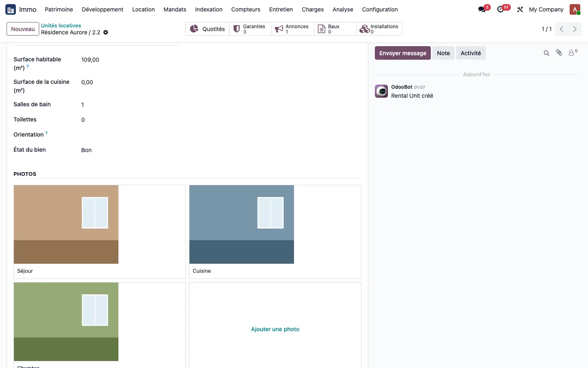Open the Patrimoine menu
Viewport: 588px width, 368px height.
59,9
